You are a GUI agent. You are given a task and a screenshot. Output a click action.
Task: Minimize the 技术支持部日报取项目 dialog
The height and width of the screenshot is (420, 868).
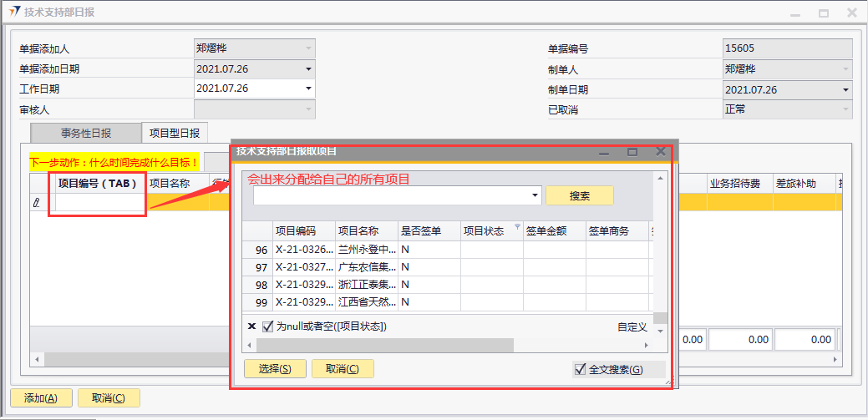click(604, 152)
